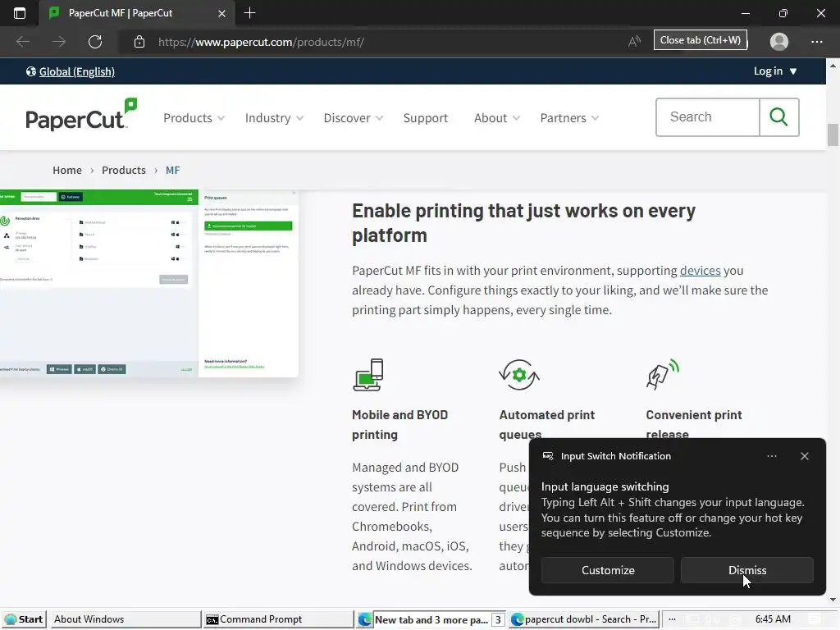Follow the devices hyperlink in the paragraph
The width and height of the screenshot is (840, 630).
(701, 271)
